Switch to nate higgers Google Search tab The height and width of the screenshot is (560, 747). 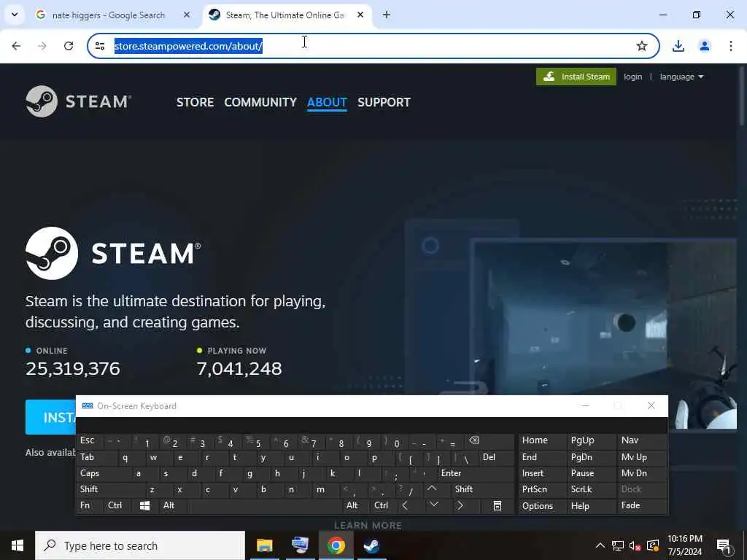pos(109,15)
